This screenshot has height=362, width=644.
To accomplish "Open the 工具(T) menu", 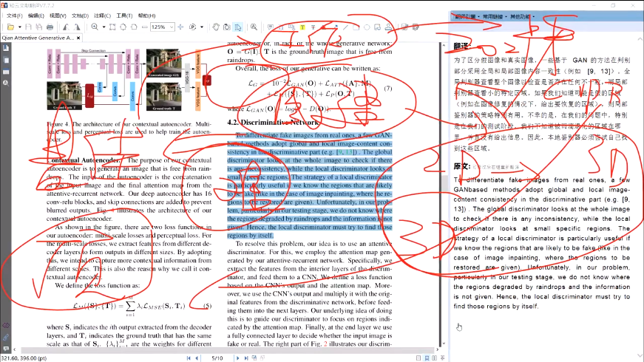I will (124, 16).
